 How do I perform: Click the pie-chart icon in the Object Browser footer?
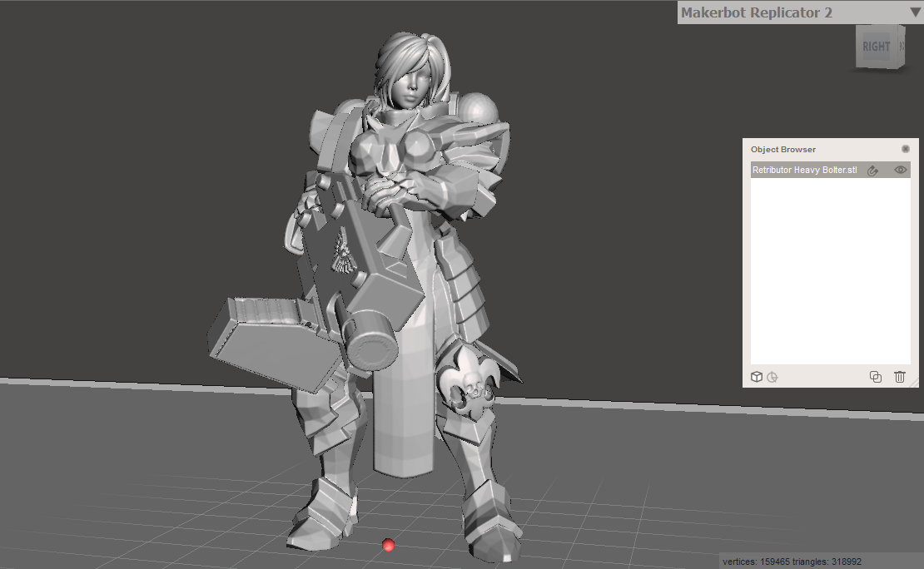[772, 377]
